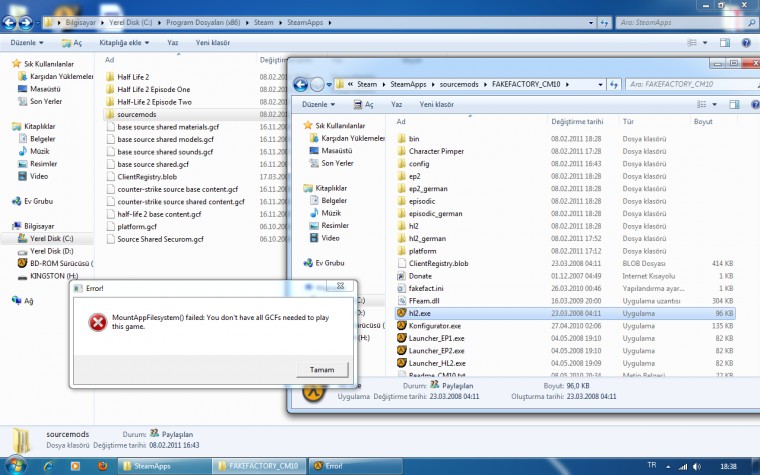Sort by Boyut column header
Image resolution: width=760 pixels, height=475 pixels.
coord(703,122)
